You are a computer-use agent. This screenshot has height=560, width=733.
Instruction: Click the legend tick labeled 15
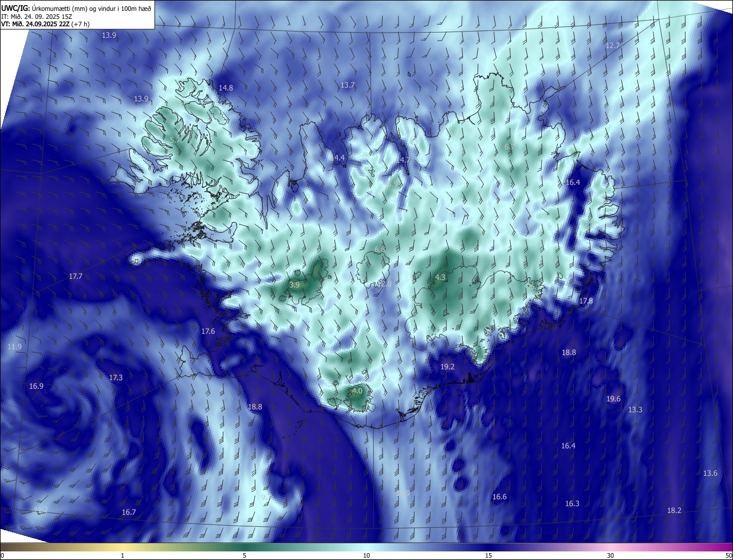click(x=488, y=555)
